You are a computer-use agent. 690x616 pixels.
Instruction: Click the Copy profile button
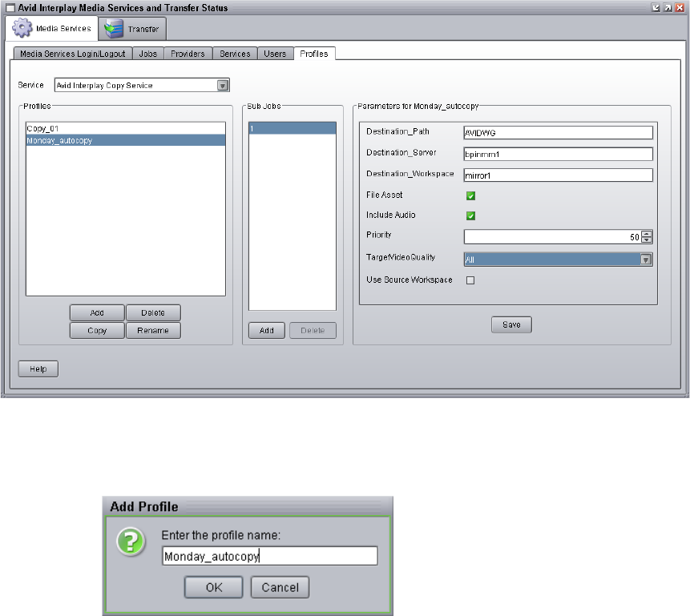point(97,331)
